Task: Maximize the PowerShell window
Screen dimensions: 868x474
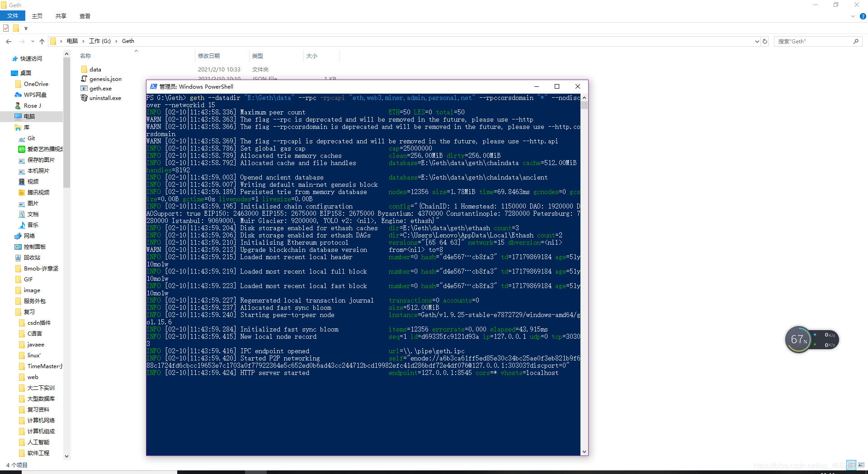Action: 557,87
